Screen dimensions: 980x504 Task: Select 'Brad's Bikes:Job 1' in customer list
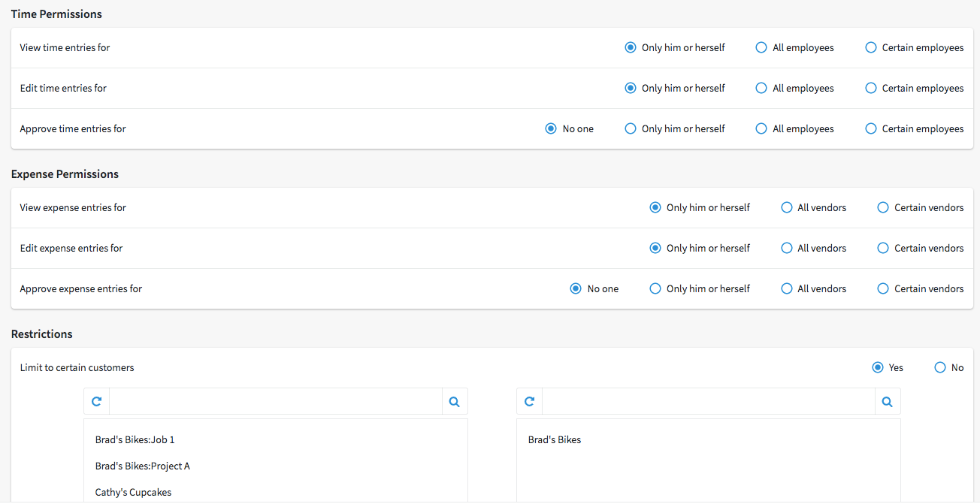135,439
